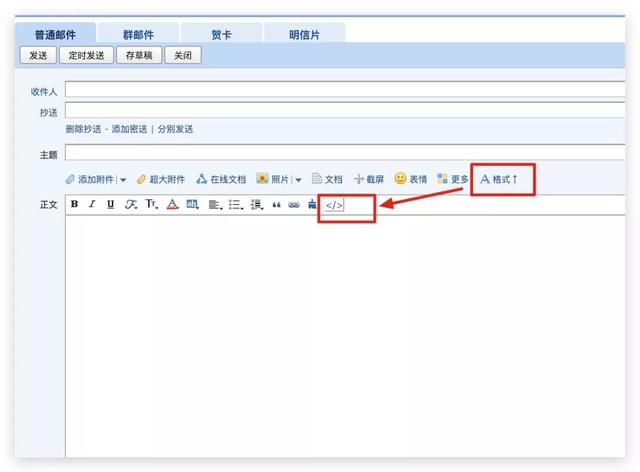This screenshot has width=640, height=472.
Task: Switch to the 贺卡 tab
Action: pos(221,34)
